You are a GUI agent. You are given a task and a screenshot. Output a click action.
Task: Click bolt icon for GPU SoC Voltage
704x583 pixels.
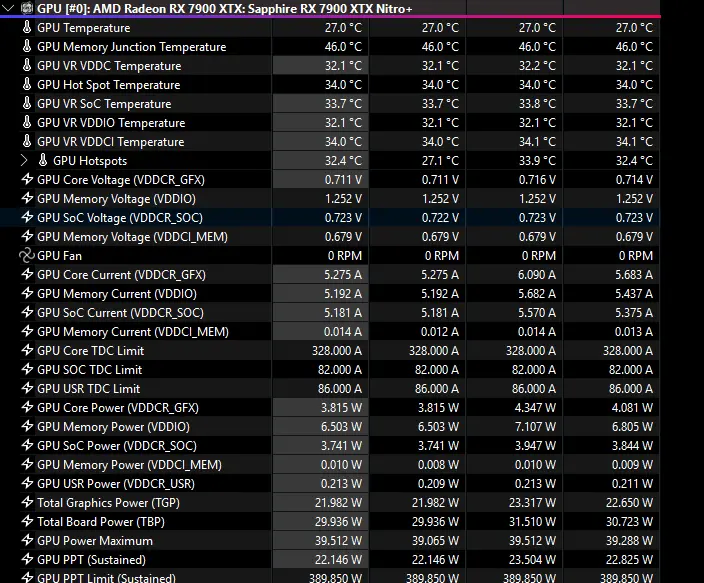click(x=27, y=217)
